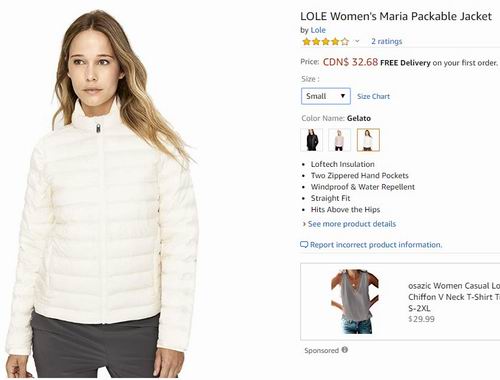Click the Size Chart link
The height and width of the screenshot is (380, 500).
[x=373, y=96]
